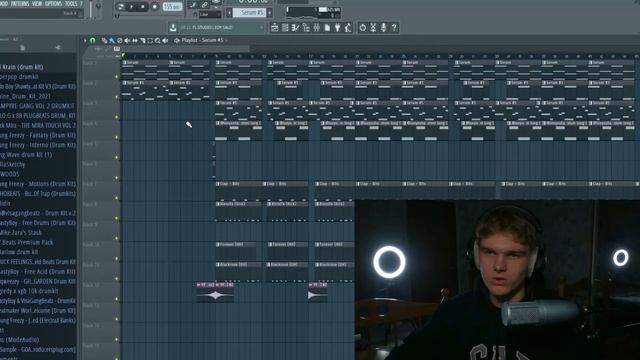
Task: Open the Beats Premium Pack folder
Action: (x=27, y=242)
